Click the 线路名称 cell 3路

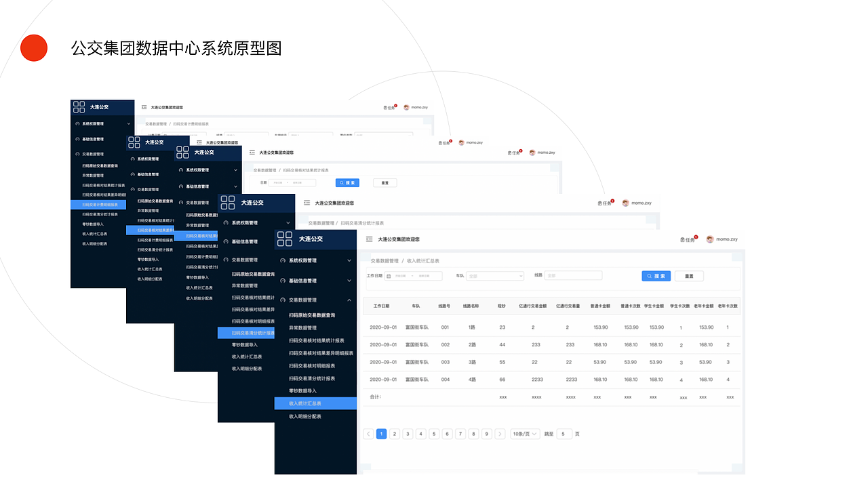[472, 362]
